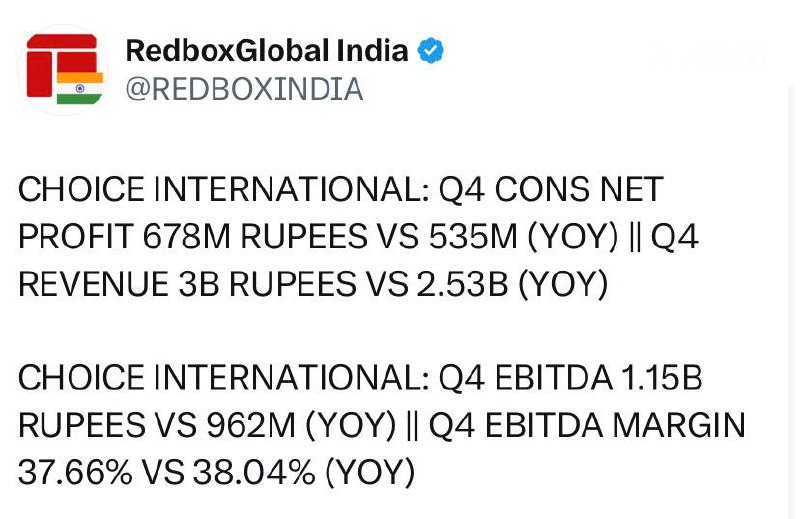800x519 pixels.
Task: Click the 962M prior-year EBITDA figure
Action: click(245, 425)
